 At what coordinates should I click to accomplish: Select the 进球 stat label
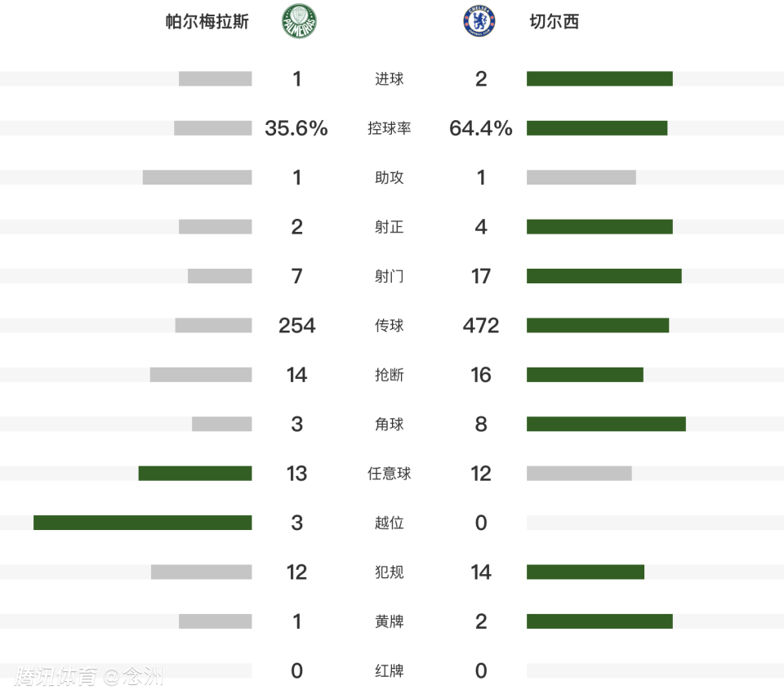point(390,79)
